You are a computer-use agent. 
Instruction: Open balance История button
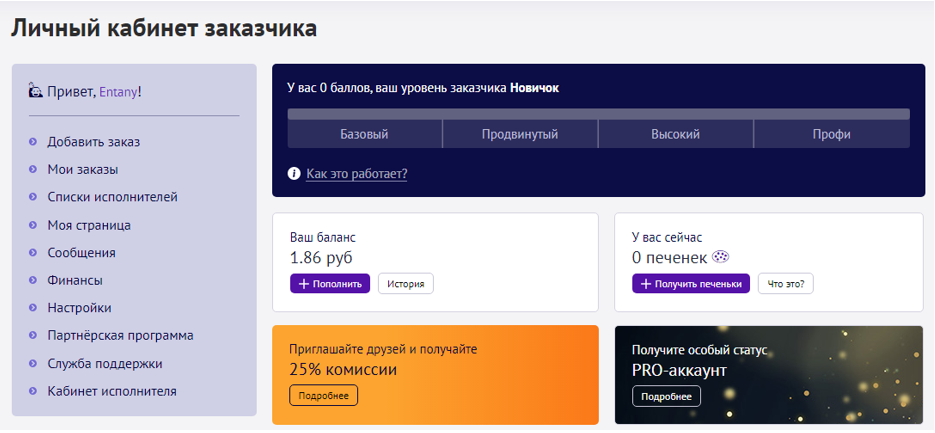[405, 284]
